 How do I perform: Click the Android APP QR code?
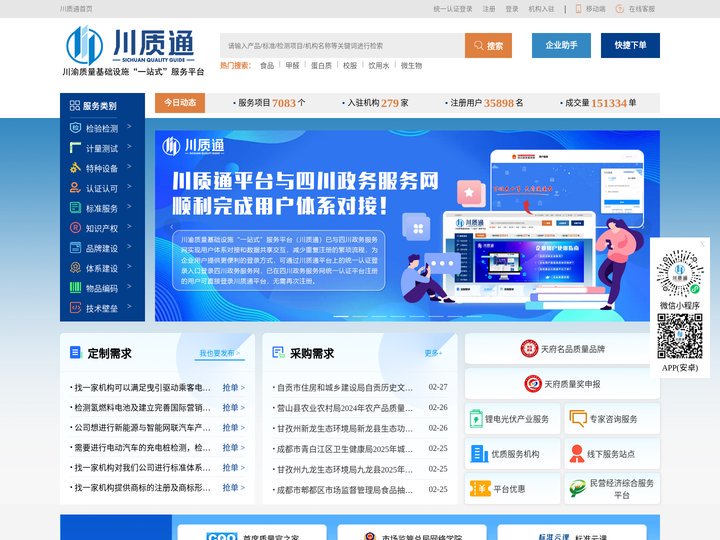(x=680, y=337)
